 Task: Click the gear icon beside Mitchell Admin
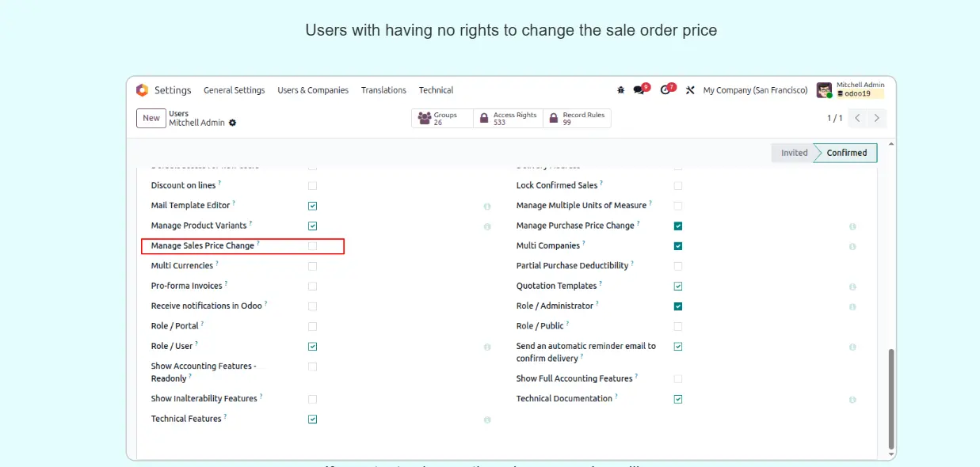click(233, 123)
